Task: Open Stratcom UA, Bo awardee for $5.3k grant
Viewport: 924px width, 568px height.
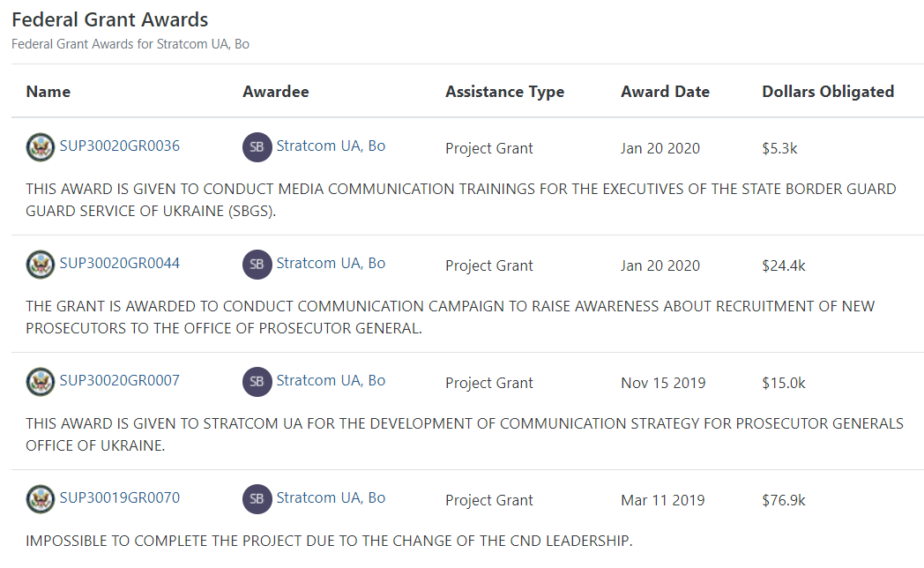Action: tap(331, 146)
